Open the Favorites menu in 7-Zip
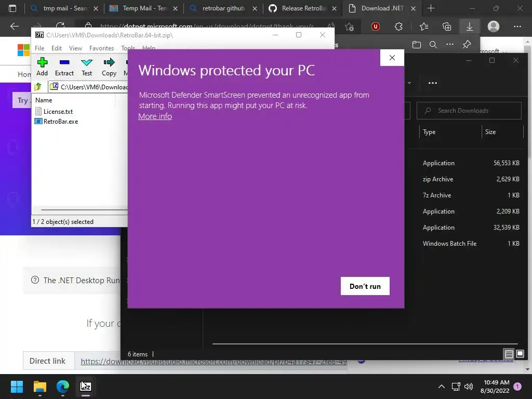Screen dimensions: 532x399 click(x=101, y=48)
